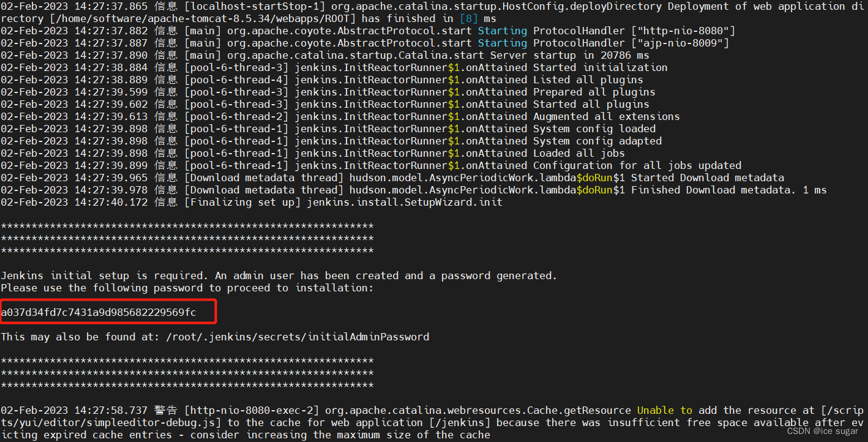This screenshot has height=442, width=868.
Task: Click the path /root/.jenkins/secrets/initialAdminPassword
Action: pyautogui.click(x=297, y=337)
